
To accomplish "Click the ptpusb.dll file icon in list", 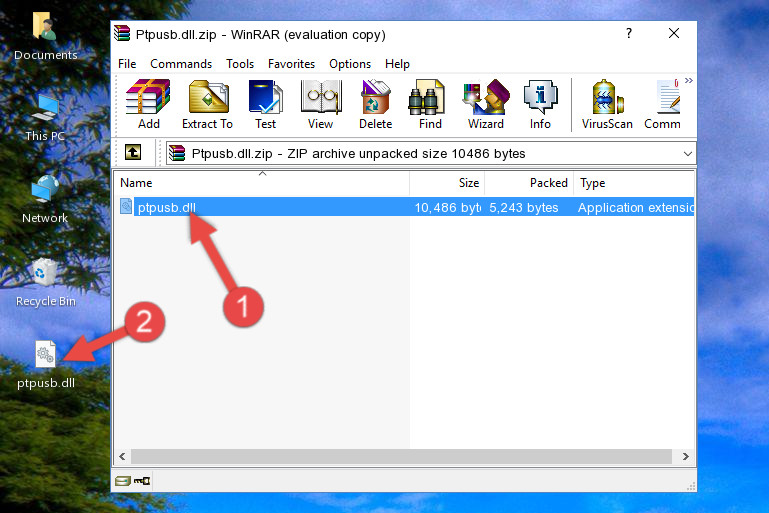I will (126, 206).
